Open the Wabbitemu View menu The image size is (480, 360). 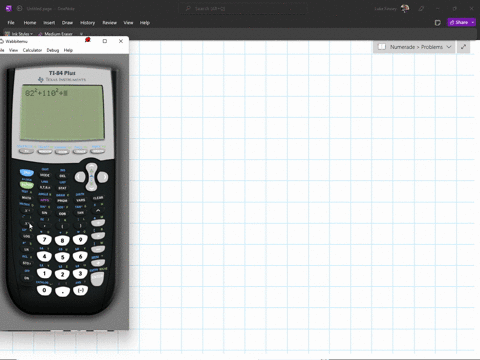click(13, 50)
